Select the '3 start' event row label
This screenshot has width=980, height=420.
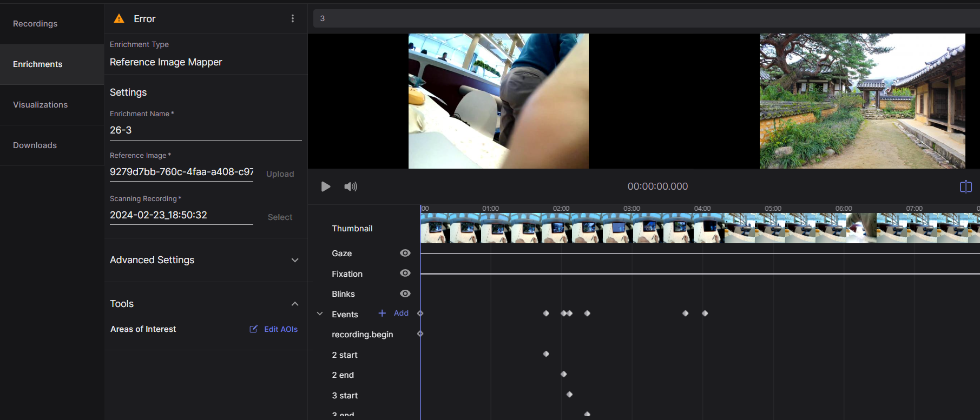click(345, 396)
